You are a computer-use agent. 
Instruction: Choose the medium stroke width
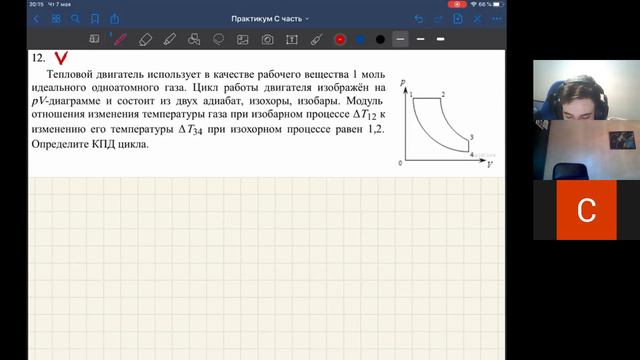point(420,39)
